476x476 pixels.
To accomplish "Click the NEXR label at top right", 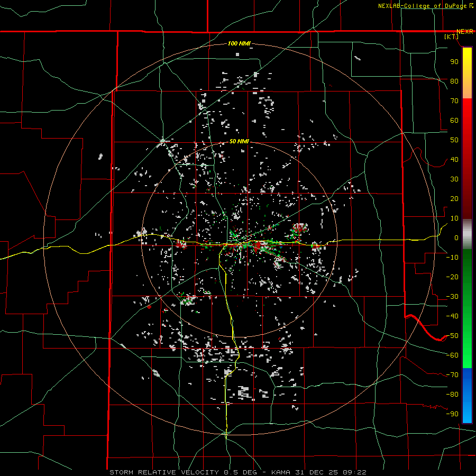I will [465, 32].
